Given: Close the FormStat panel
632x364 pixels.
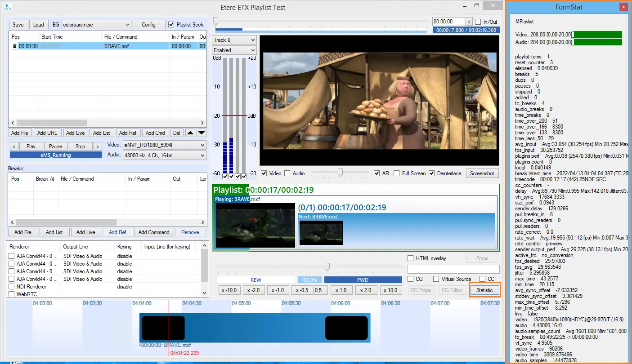Looking at the screenshot, I should (623, 7).
